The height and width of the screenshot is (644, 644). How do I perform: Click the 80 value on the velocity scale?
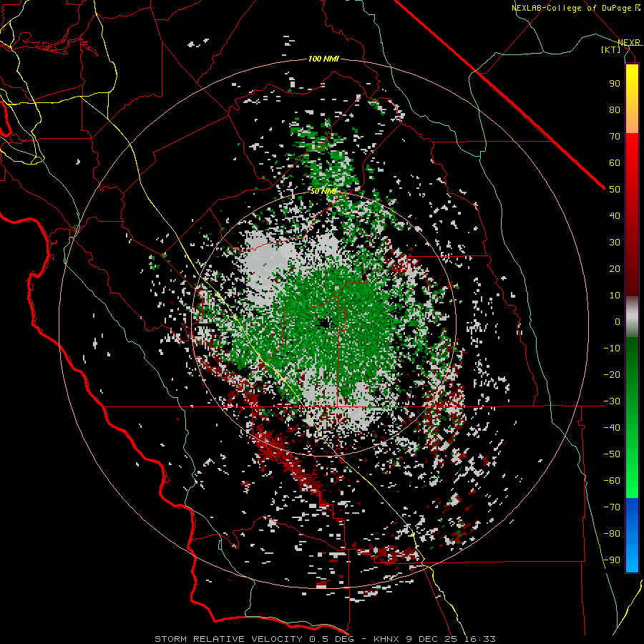(x=615, y=110)
